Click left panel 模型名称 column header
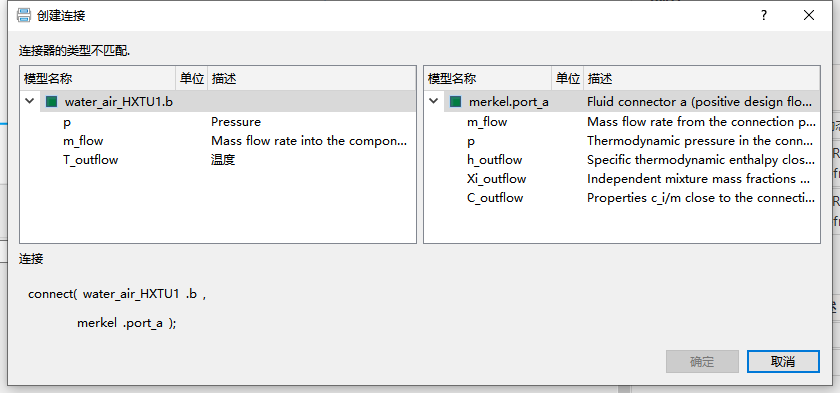The width and height of the screenshot is (840, 393). pyautogui.click(x=98, y=79)
